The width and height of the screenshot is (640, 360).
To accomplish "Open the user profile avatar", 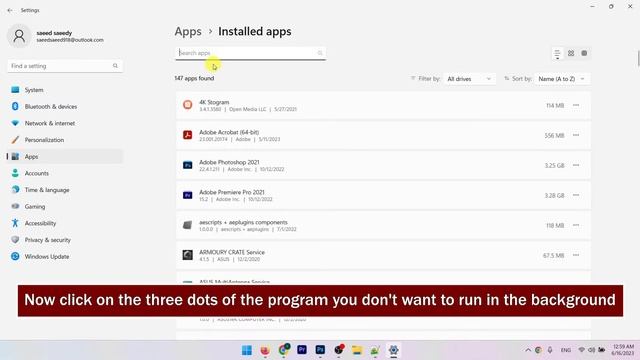I will tap(19, 36).
